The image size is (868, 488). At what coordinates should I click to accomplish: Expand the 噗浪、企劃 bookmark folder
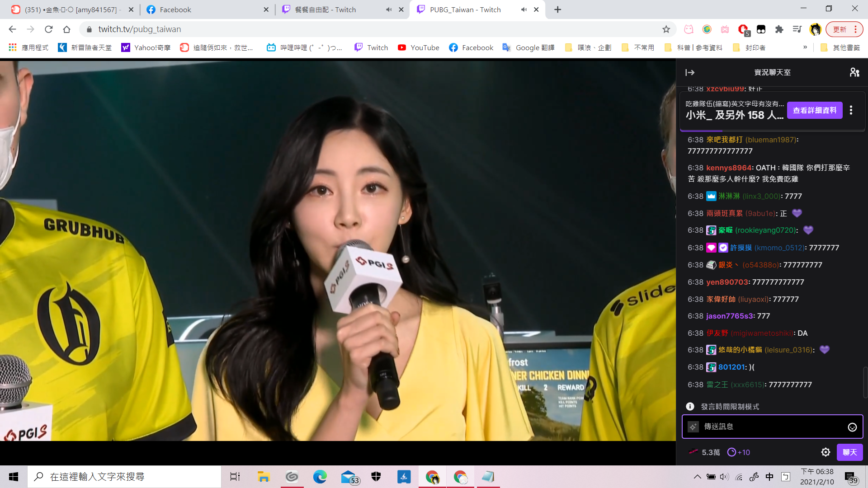[588, 47]
